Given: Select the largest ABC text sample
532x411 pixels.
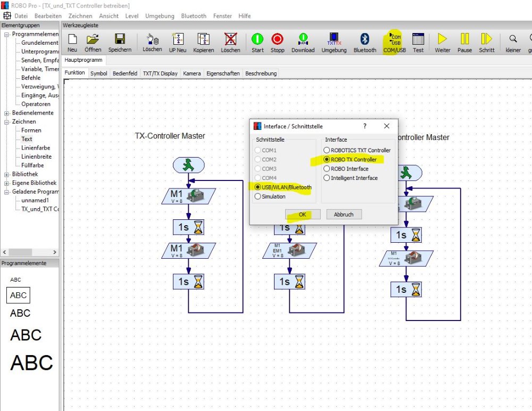Looking at the screenshot, I should (x=31, y=363).
